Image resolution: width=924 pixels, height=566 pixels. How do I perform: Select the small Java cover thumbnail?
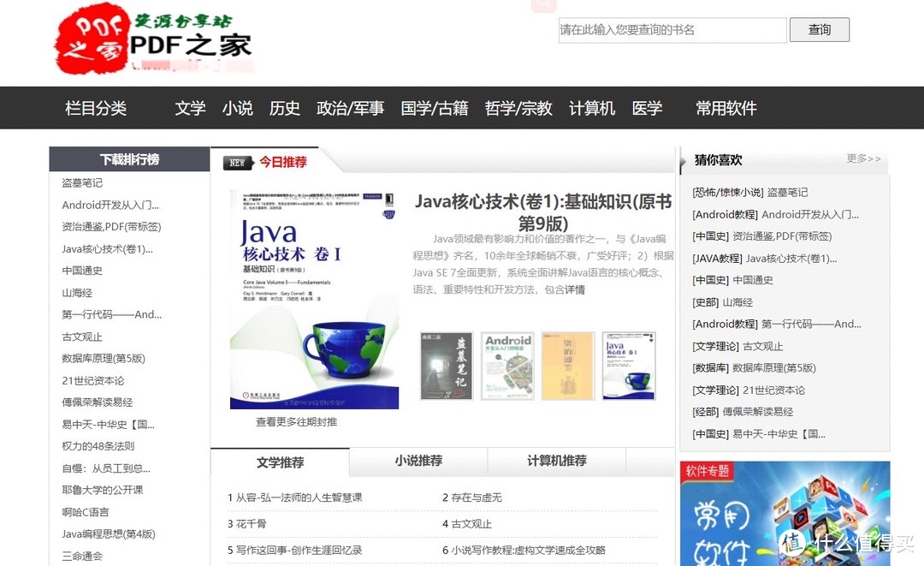tap(629, 366)
